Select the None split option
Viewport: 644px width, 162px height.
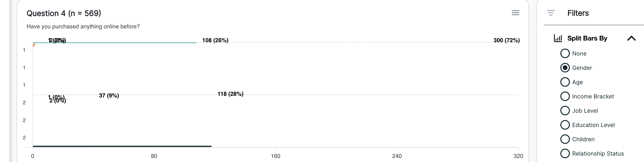[565, 53]
